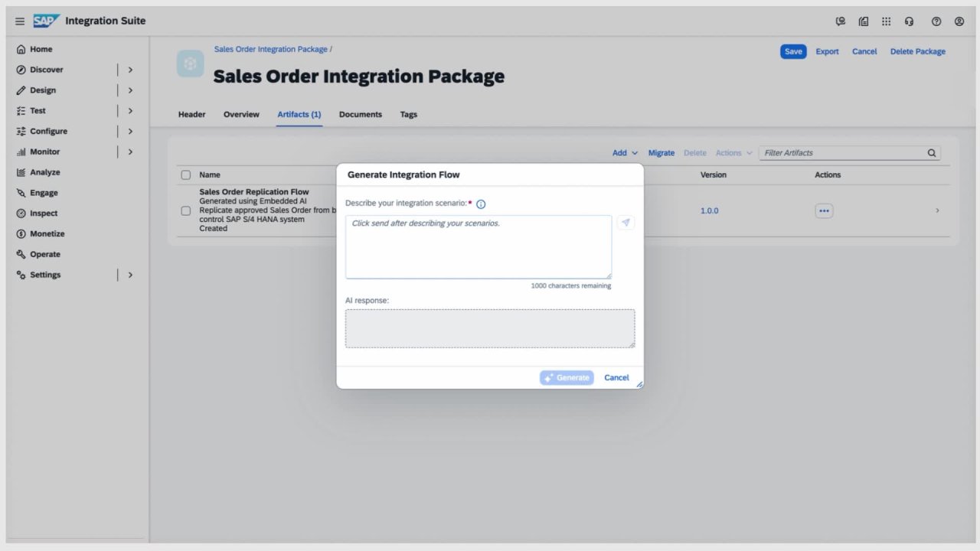Click Cancel in the package header

click(x=864, y=52)
